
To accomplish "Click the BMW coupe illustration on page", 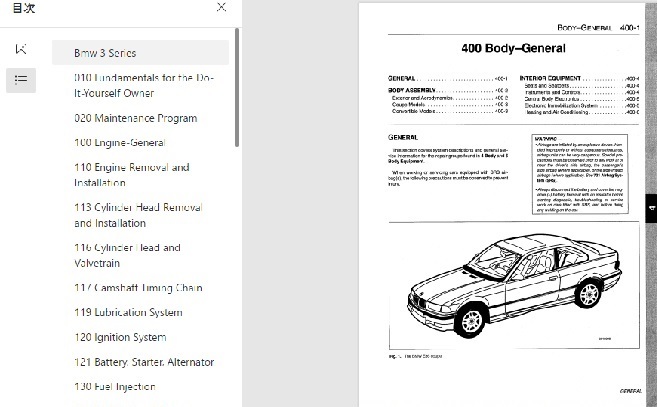I will (x=515, y=286).
